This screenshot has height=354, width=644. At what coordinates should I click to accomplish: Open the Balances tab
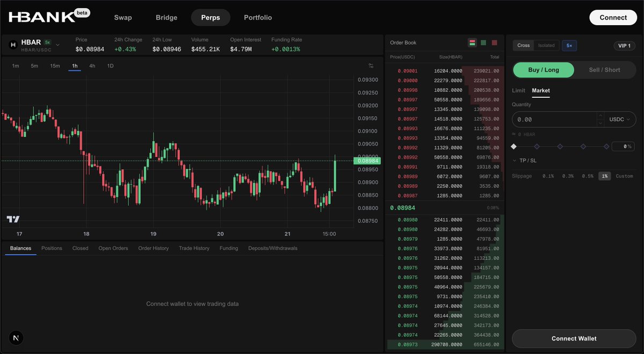pyautogui.click(x=20, y=248)
